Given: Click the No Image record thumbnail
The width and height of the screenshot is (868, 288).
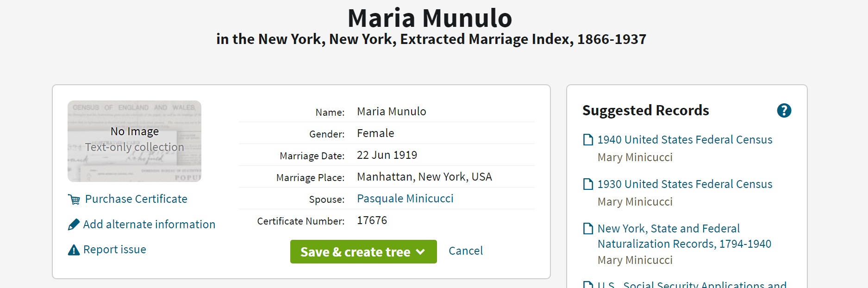Looking at the screenshot, I should pos(134,141).
